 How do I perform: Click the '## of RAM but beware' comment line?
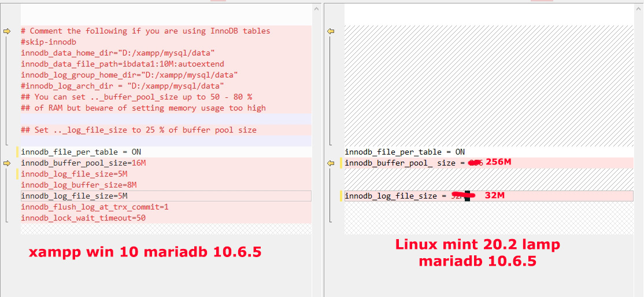[166, 108]
